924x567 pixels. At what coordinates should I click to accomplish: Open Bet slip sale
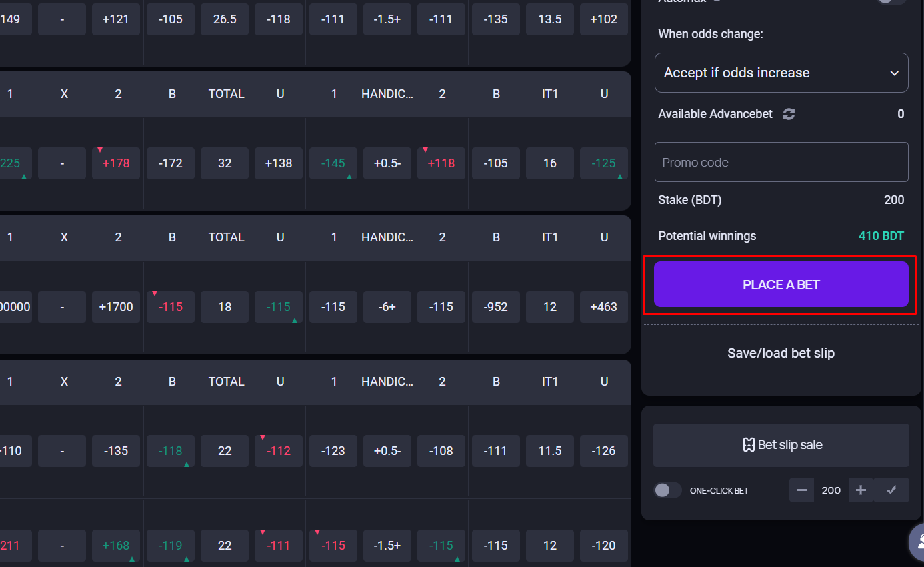click(781, 445)
